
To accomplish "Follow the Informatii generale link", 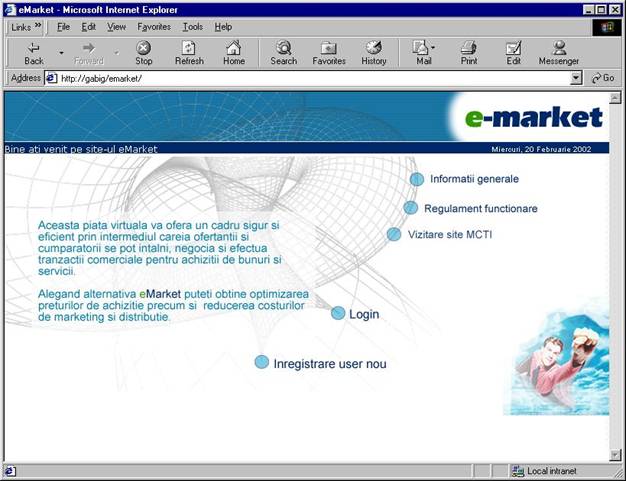I will (474, 179).
